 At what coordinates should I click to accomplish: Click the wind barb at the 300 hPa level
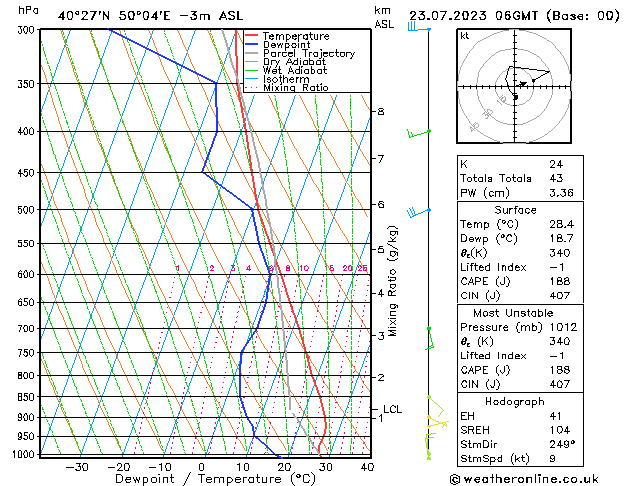click(418, 27)
